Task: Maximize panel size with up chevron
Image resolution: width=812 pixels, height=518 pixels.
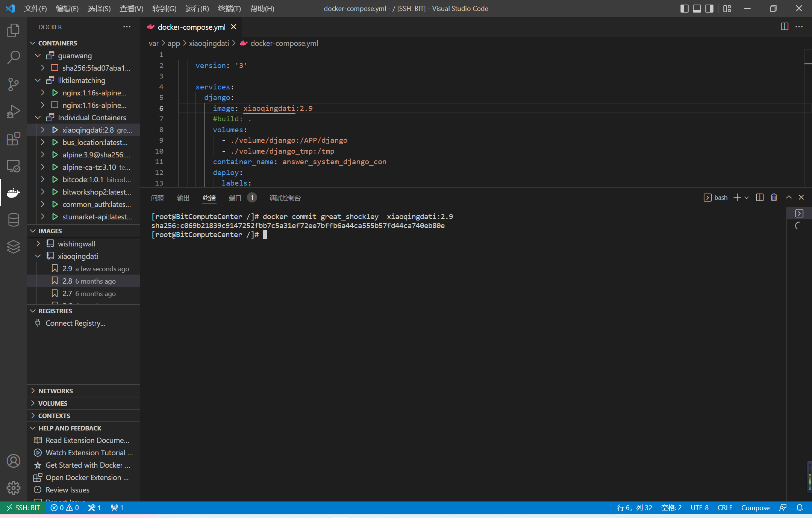Action: pyautogui.click(x=789, y=198)
